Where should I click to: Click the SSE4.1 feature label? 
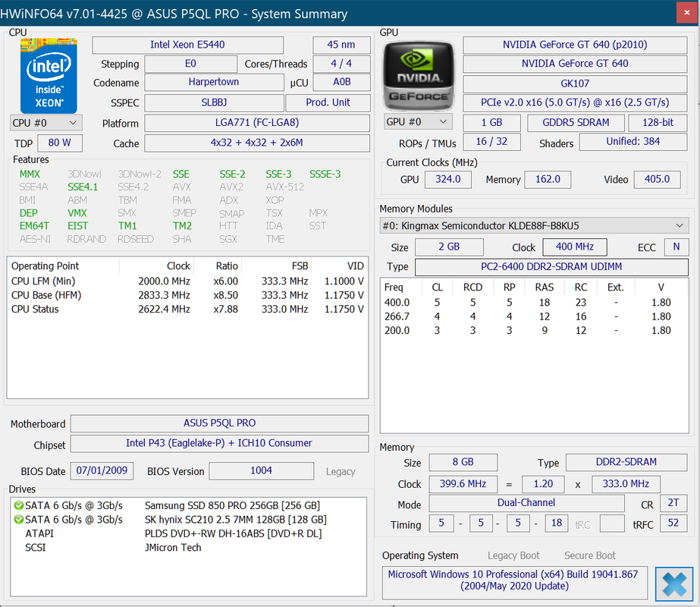(83, 187)
